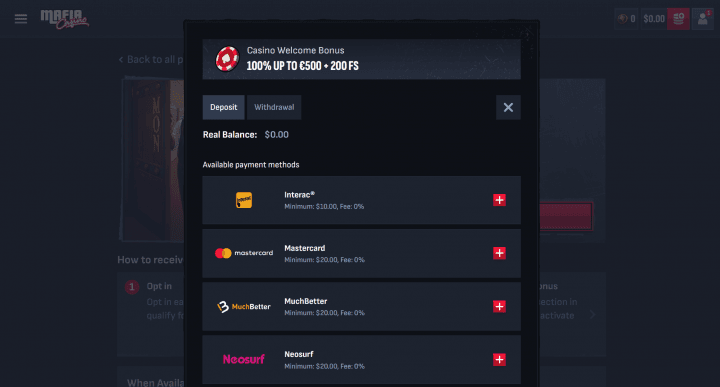Click the Back to all link

coord(151,60)
